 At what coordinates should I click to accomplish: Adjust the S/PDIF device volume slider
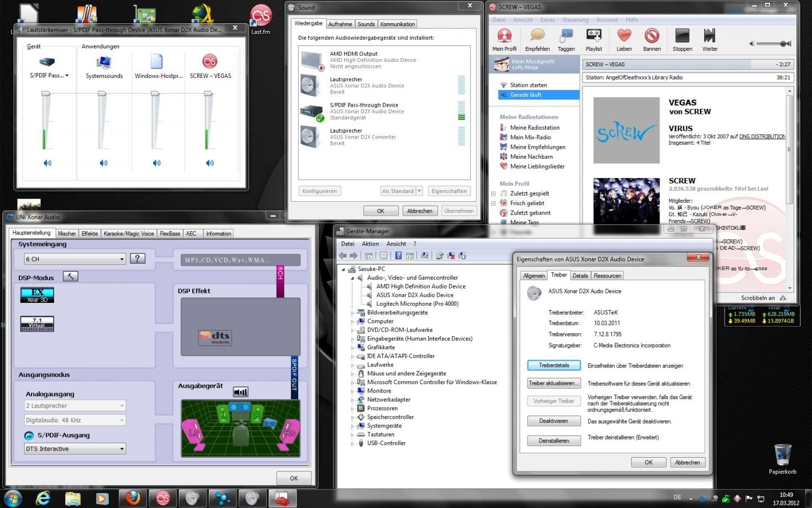[46, 95]
